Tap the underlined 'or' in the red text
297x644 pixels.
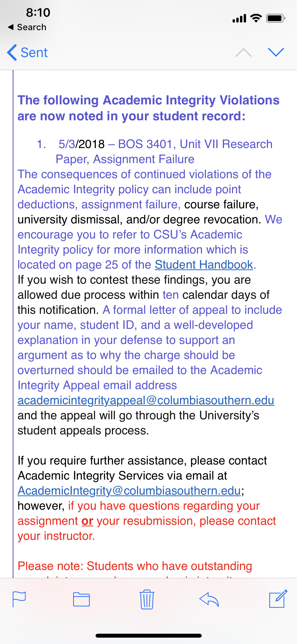pyautogui.click(x=87, y=521)
